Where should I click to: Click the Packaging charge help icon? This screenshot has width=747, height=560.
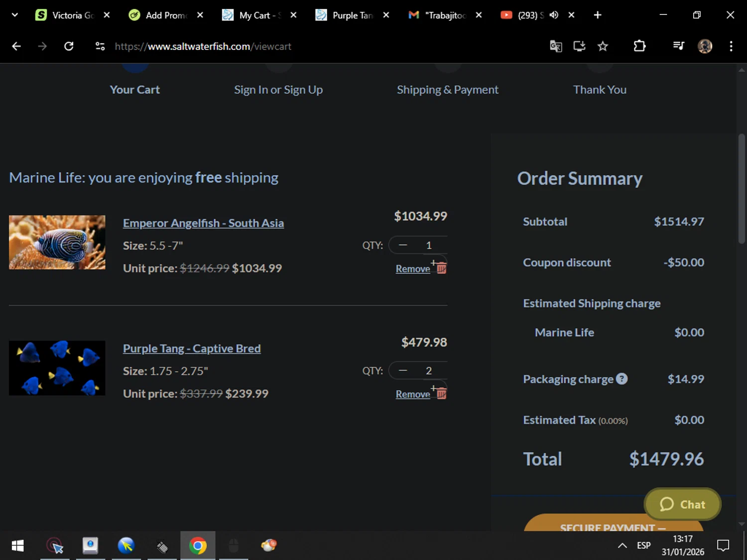(622, 379)
